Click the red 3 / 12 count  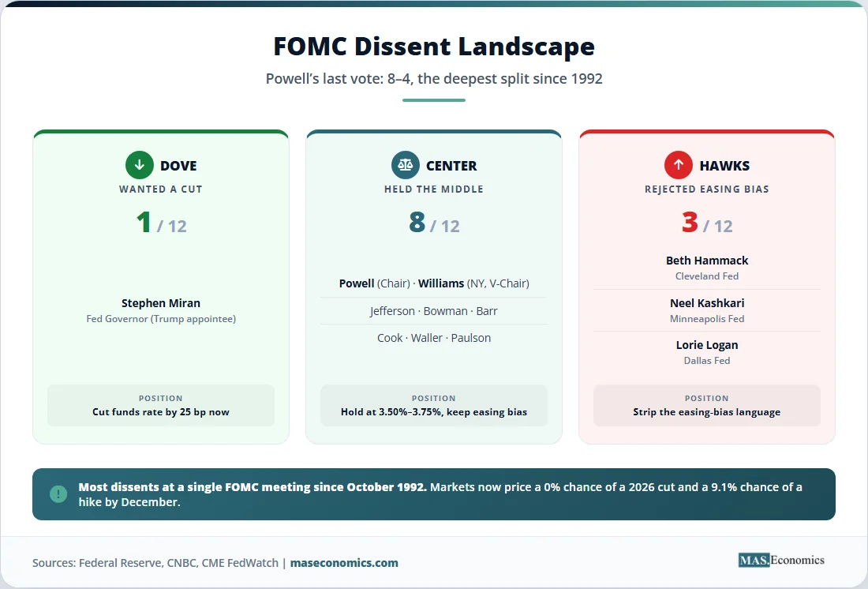[707, 222]
